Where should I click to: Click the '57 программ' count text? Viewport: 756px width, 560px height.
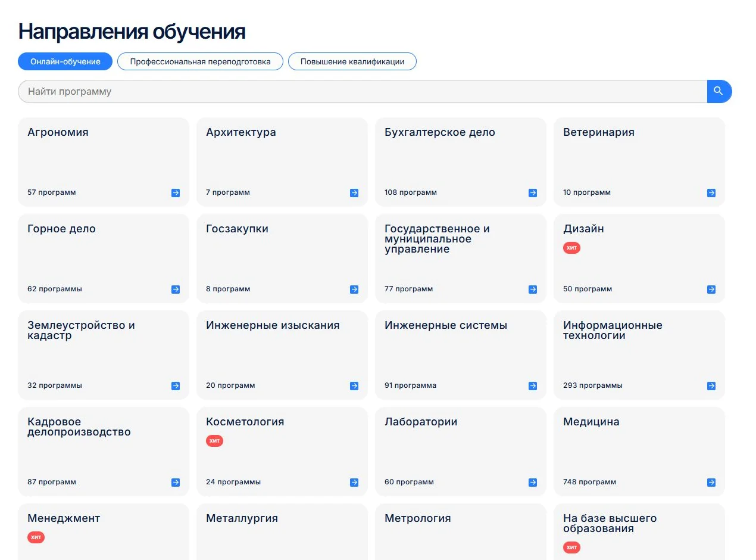click(52, 192)
